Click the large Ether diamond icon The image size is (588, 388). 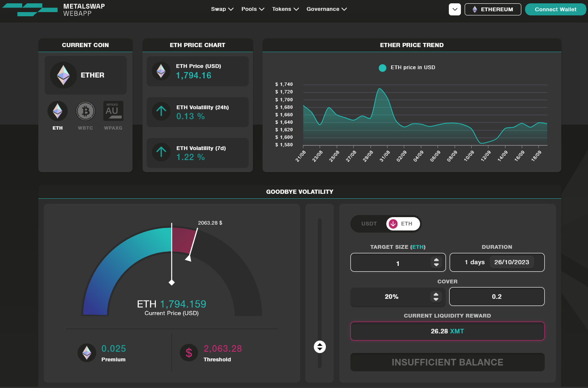click(63, 75)
